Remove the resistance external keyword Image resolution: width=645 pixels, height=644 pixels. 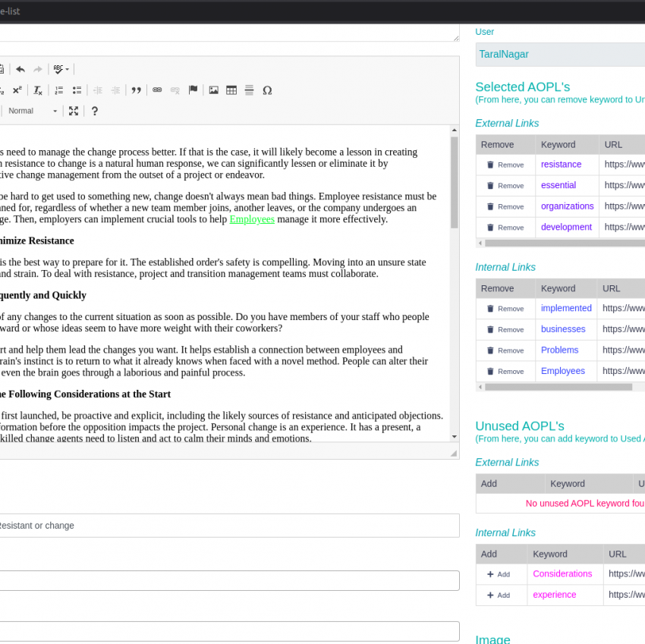click(505, 165)
